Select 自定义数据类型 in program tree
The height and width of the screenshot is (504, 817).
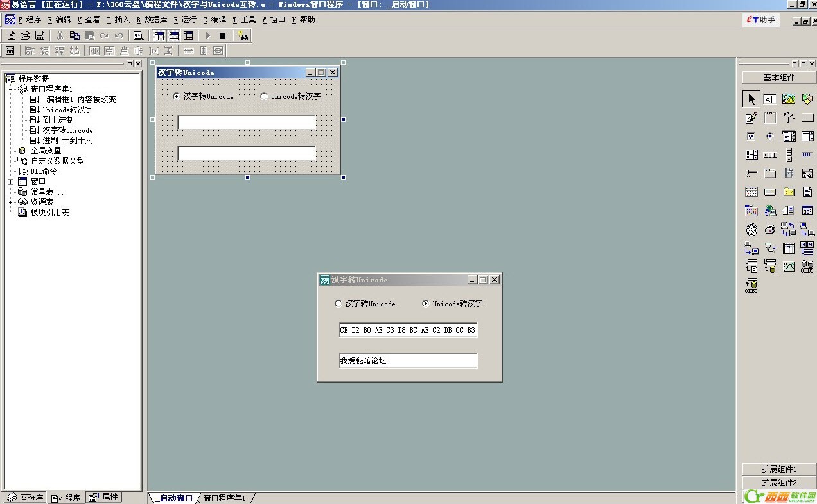[57, 161]
